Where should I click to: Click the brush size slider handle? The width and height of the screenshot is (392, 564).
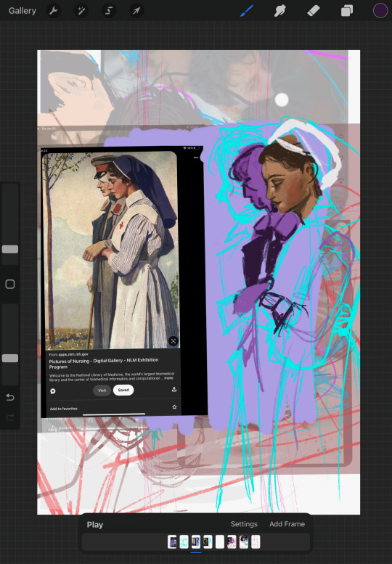click(10, 249)
